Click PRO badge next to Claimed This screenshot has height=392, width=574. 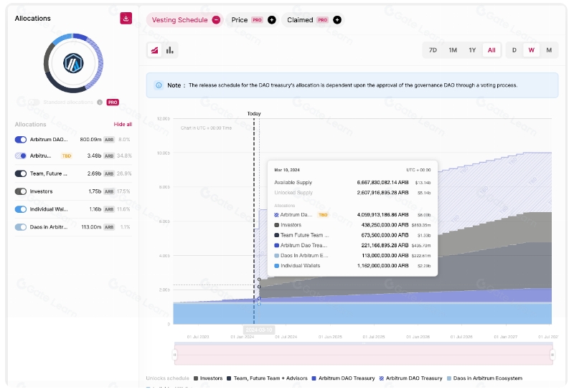322,20
